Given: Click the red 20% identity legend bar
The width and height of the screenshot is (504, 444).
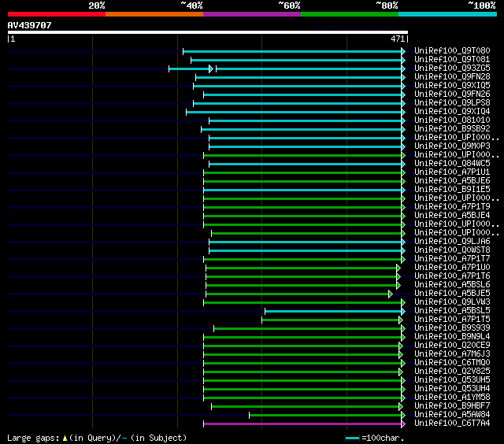Looking at the screenshot, I should pyautogui.click(x=57, y=14).
